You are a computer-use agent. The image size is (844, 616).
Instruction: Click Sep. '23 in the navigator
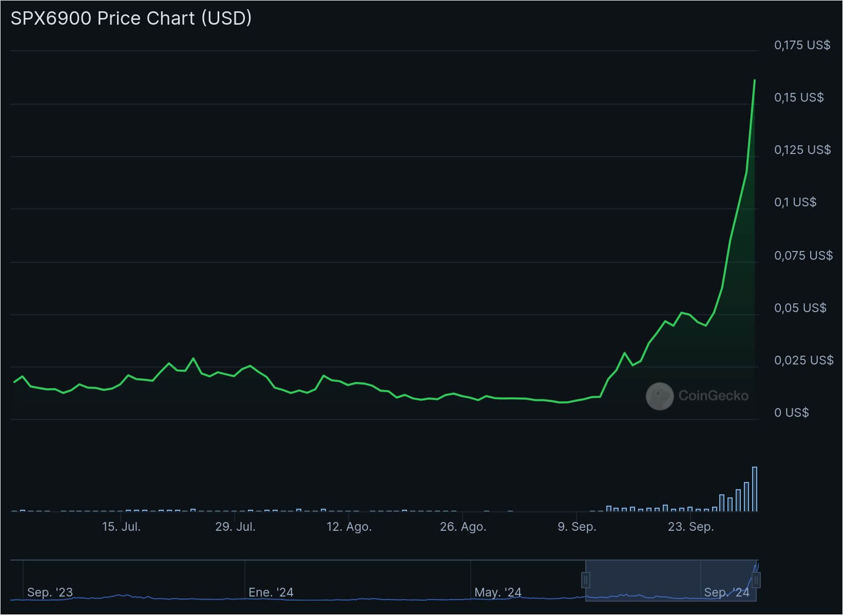(x=50, y=592)
